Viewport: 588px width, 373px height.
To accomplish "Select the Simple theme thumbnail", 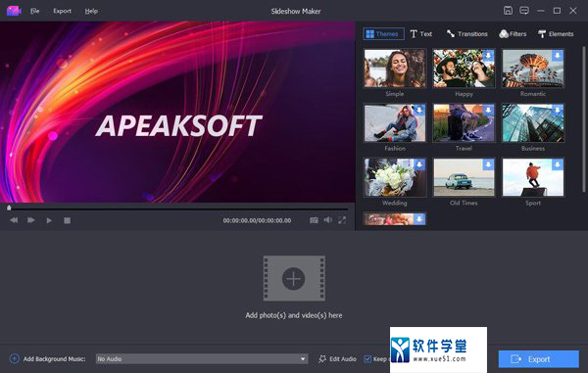I will 395,69.
